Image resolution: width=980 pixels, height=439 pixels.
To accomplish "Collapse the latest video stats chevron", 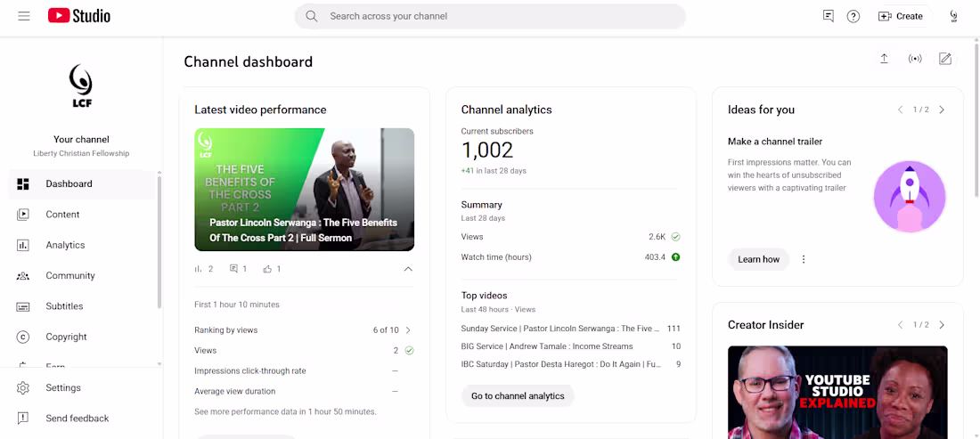I will [x=408, y=269].
